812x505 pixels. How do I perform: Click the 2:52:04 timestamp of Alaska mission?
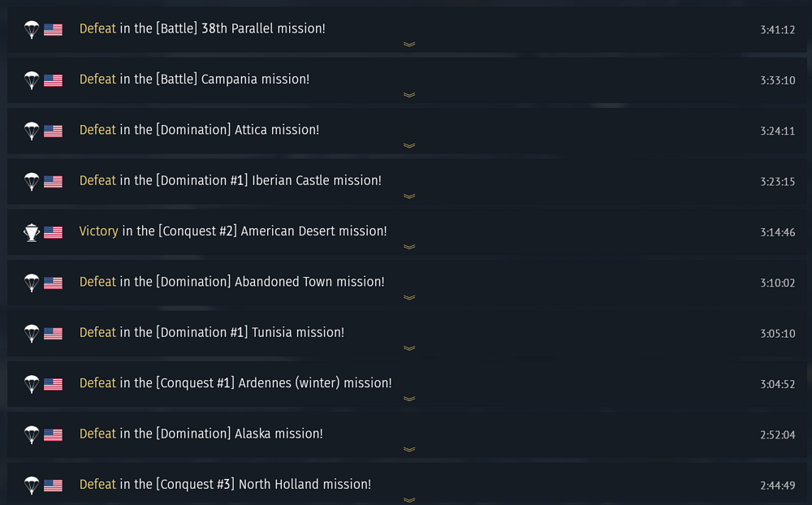pos(777,435)
